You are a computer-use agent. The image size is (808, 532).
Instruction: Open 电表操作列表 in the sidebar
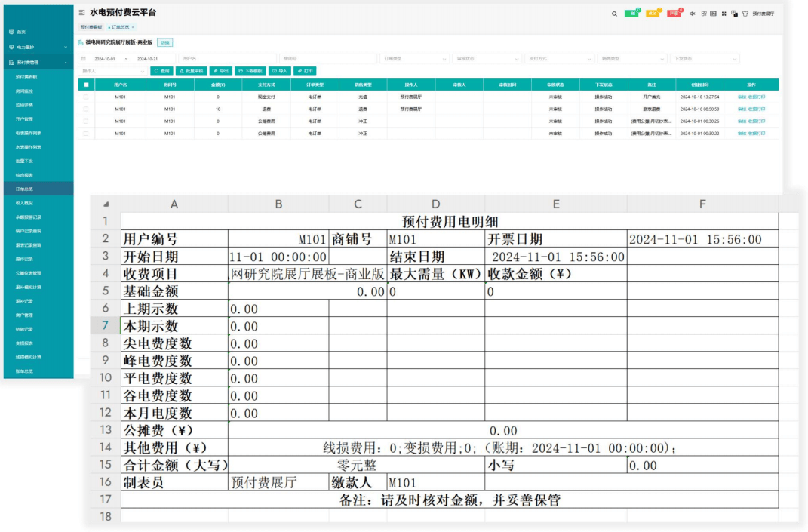[x=29, y=133]
